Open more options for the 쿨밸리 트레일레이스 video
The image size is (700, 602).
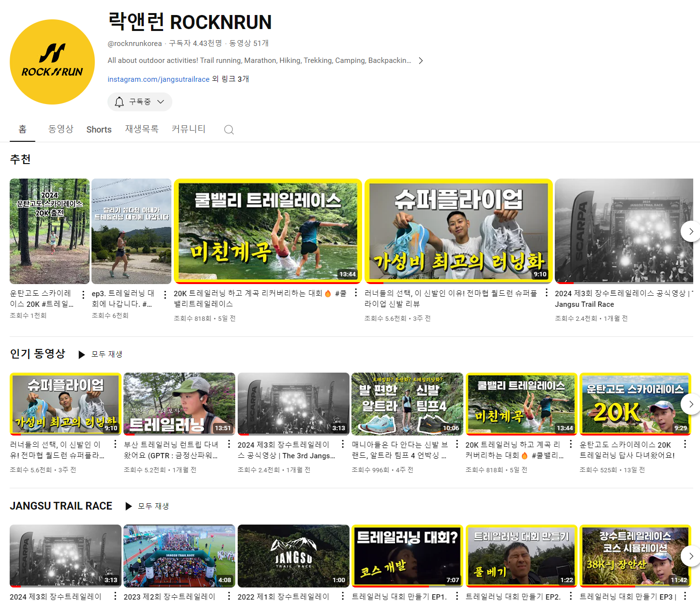(356, 293)
